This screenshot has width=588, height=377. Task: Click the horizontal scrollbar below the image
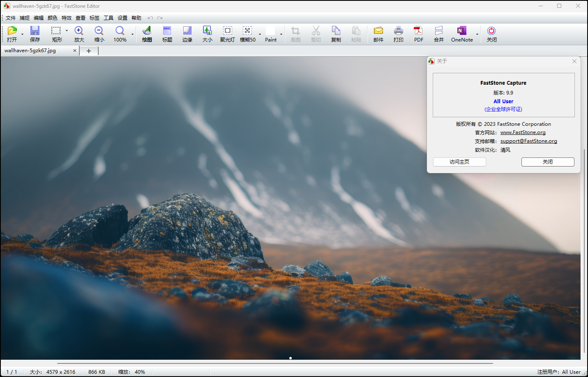tap(274, 363)
